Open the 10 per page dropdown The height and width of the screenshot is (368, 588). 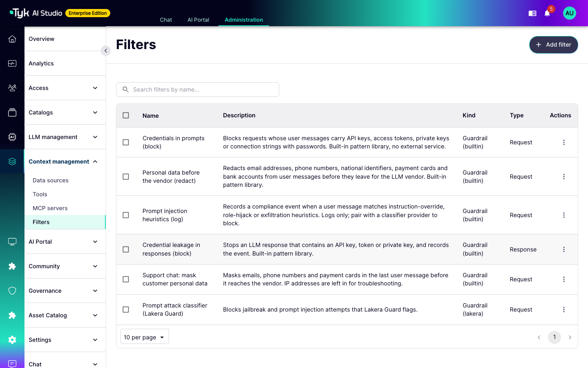click(145, 337)
